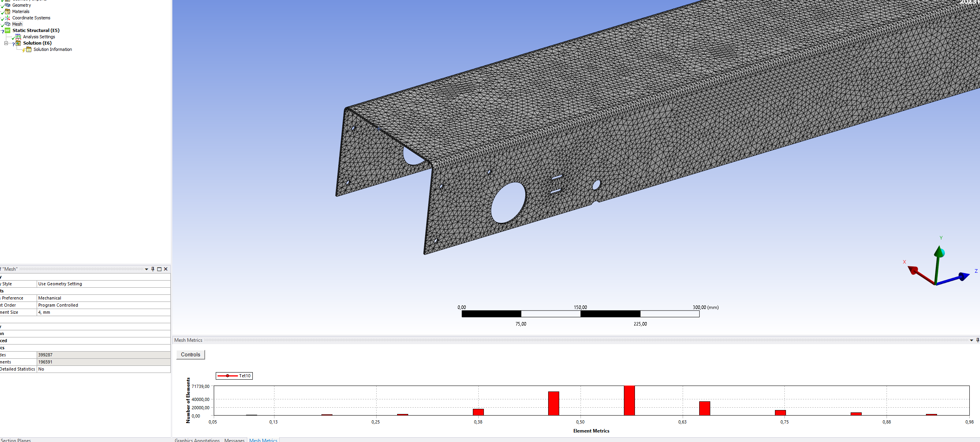Screen dimensions: 980x442
Task: Collapse the Solution (E6) tree branch
Action: click(x=6, y=43)
